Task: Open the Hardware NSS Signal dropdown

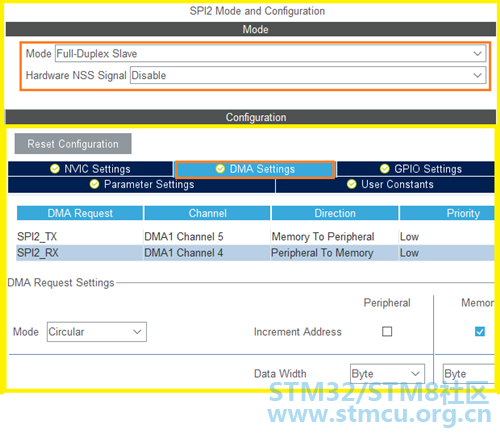Action: click(x=308, y=75)
